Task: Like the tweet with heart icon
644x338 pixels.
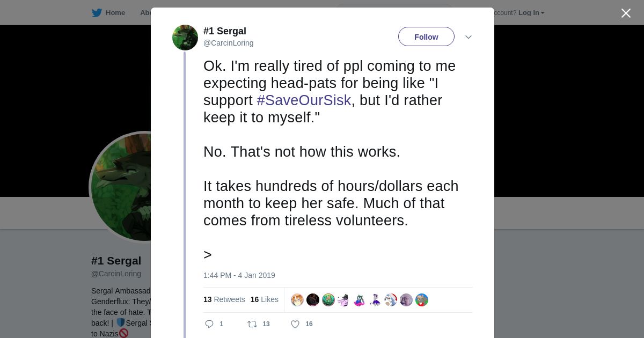Action: (295, 324)
